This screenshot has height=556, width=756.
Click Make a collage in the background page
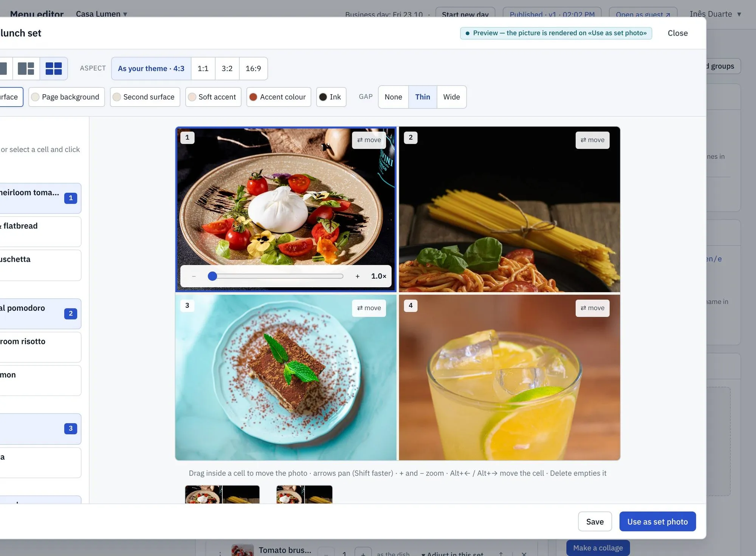[598, 548]
